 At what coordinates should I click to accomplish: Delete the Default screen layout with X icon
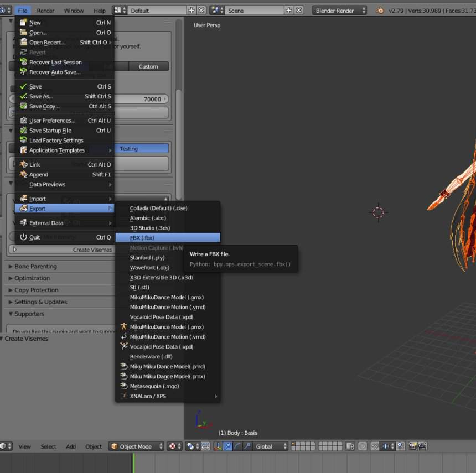pyautogui.click(x=201, y=11)
